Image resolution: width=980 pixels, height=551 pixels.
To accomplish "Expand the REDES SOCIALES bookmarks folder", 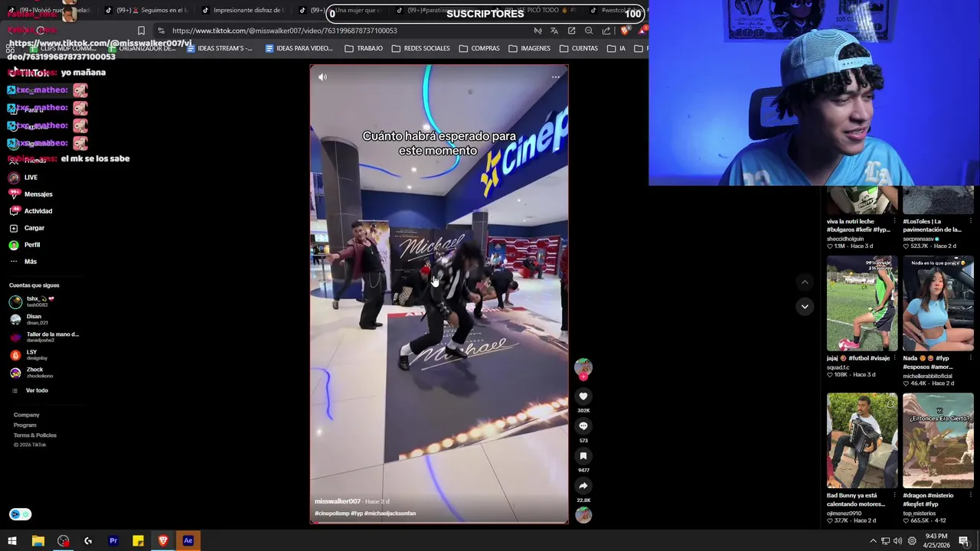I will pos(420,48).
